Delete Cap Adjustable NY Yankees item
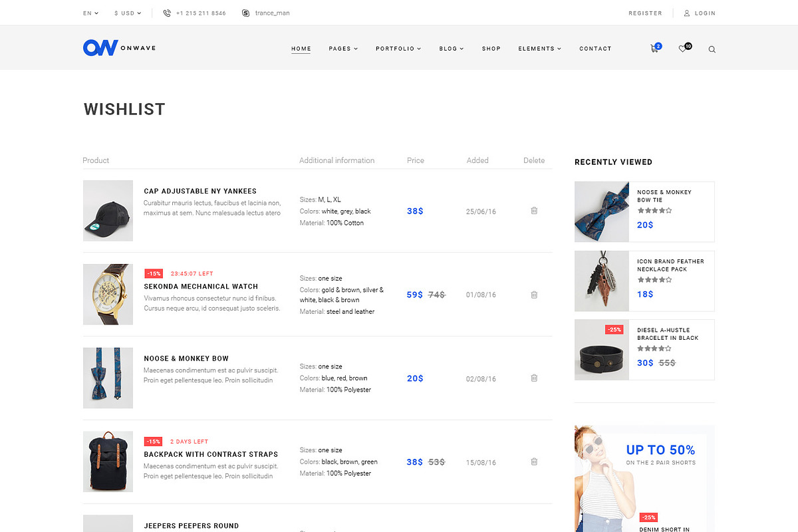The width and height of the screenshot is (798, 532). (x=534, y=211)
